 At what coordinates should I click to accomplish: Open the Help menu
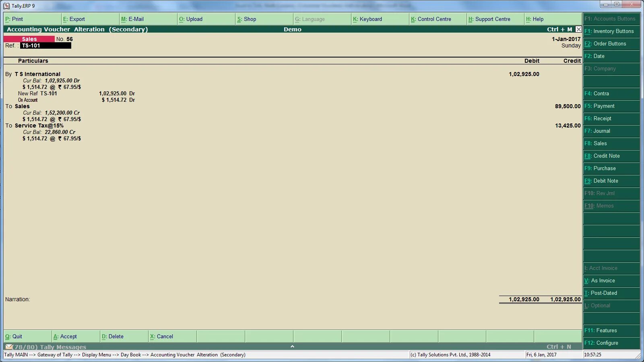click(553, 19)
